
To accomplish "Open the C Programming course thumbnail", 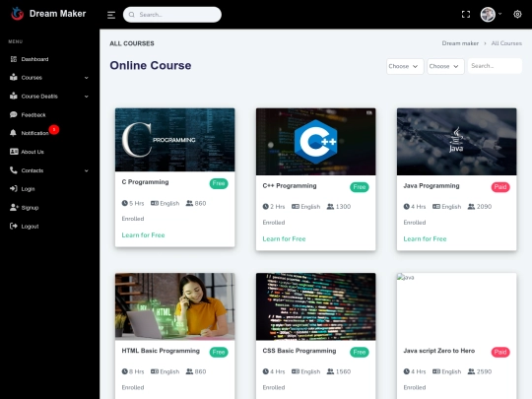I will pos(174,140).
